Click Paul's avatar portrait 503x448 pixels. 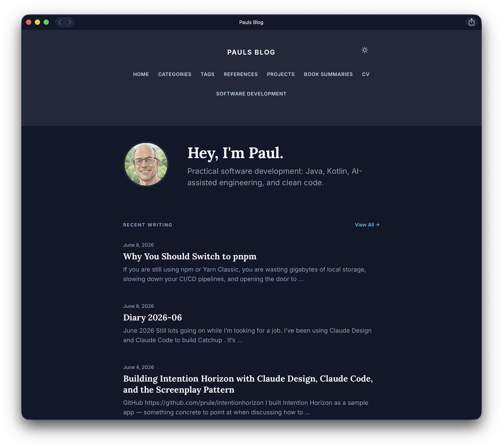pos(146,164)
